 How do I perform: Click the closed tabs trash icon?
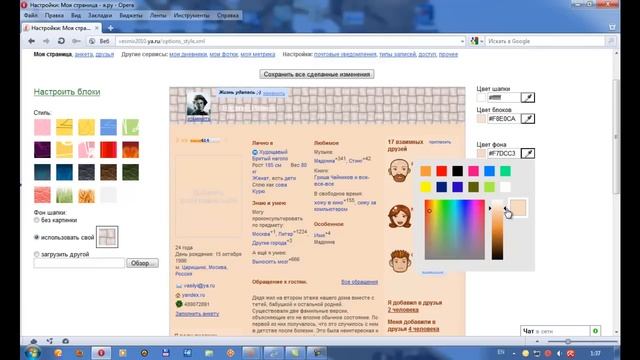pyautogui.click(x=612, y=27)
